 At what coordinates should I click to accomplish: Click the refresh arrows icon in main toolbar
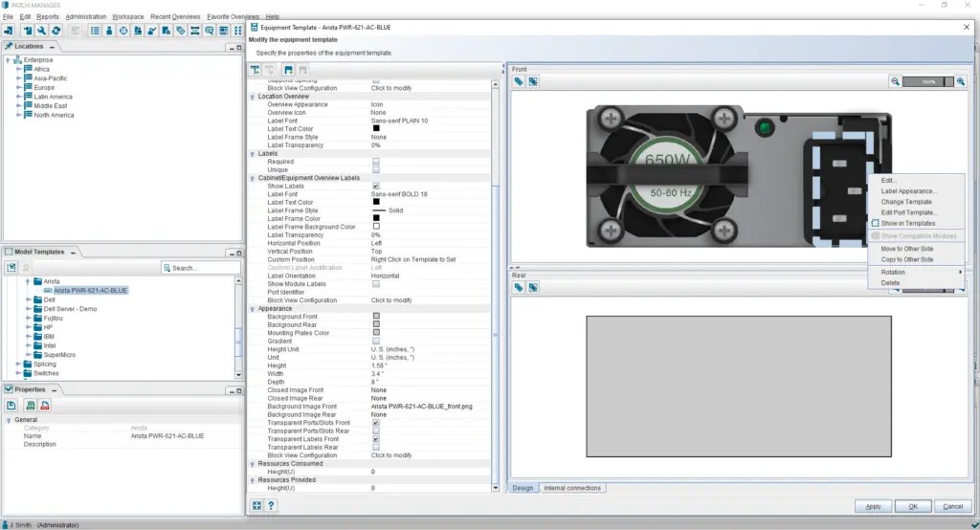coord(56,30)
